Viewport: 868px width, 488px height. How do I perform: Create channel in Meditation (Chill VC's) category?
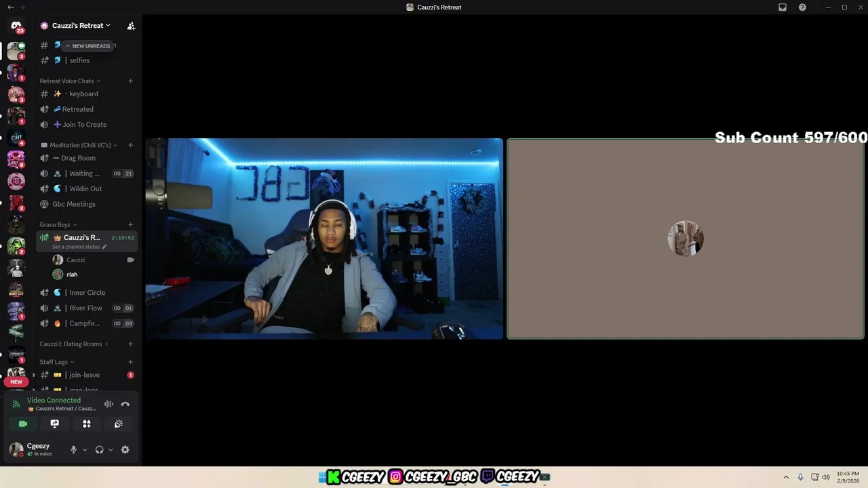pos(131,145)
